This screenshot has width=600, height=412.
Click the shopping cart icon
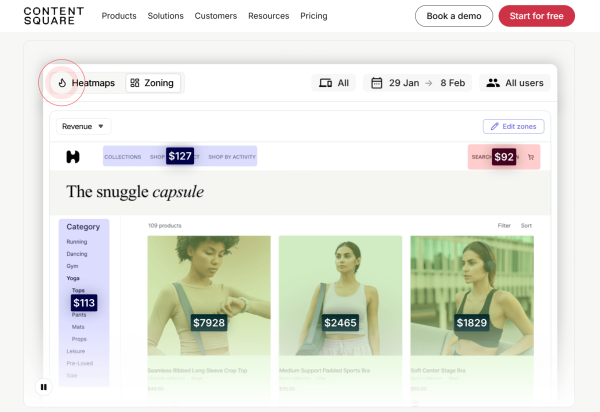click(531, 157)
